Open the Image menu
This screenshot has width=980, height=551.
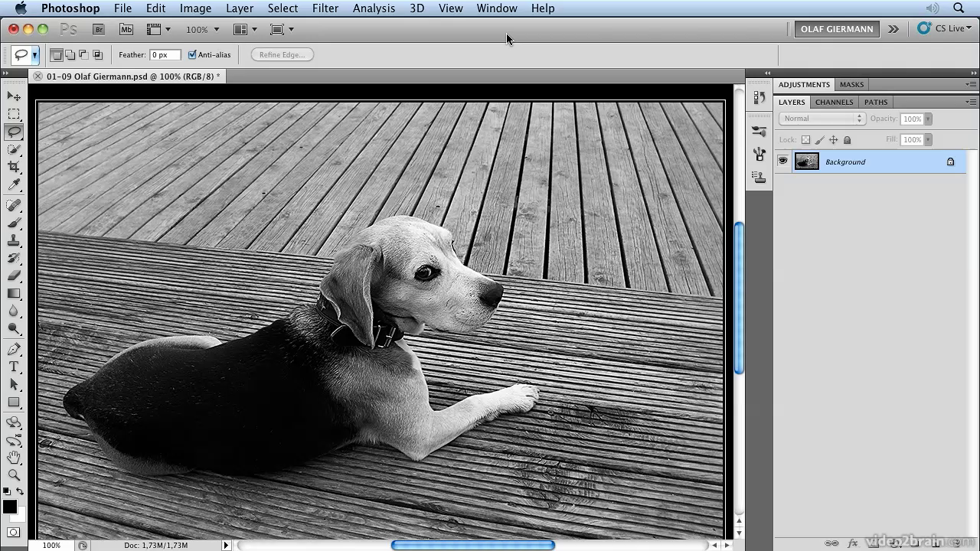(x=195, y=8)
